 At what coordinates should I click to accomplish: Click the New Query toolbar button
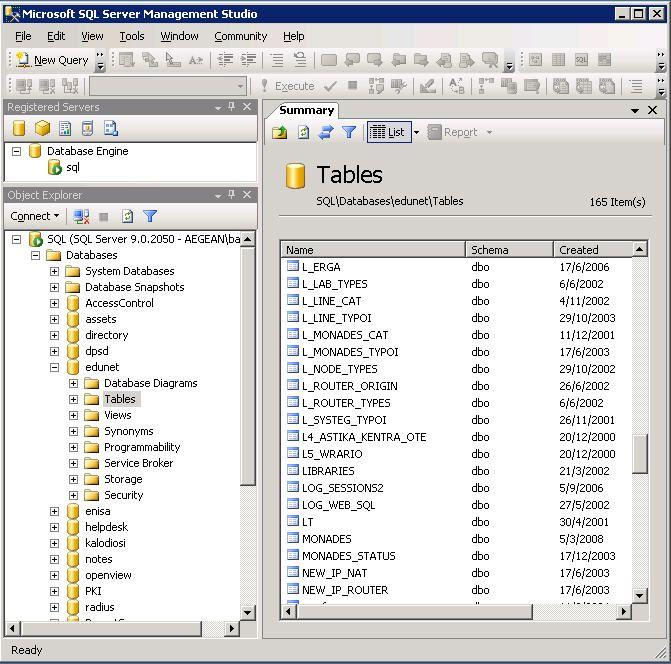pos(52,60)
